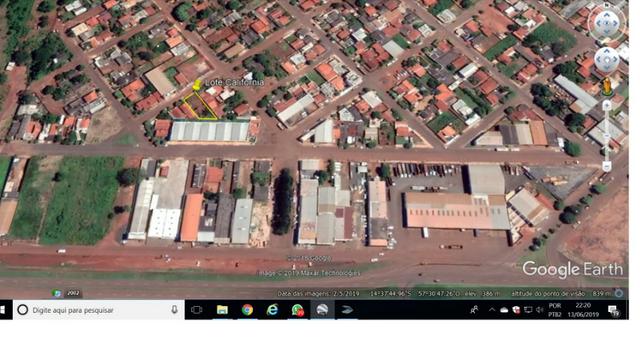Launch Google Chrome from taskbar
The image size is (640, 360).
[x=247, y=310]
